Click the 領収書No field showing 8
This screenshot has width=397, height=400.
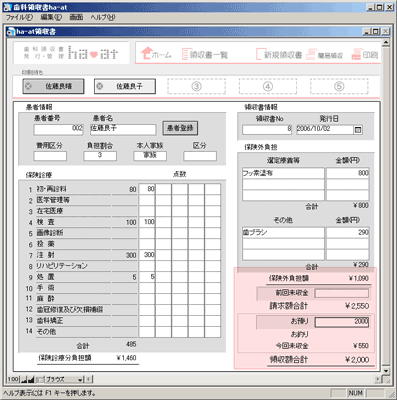(x=267, y=130)
